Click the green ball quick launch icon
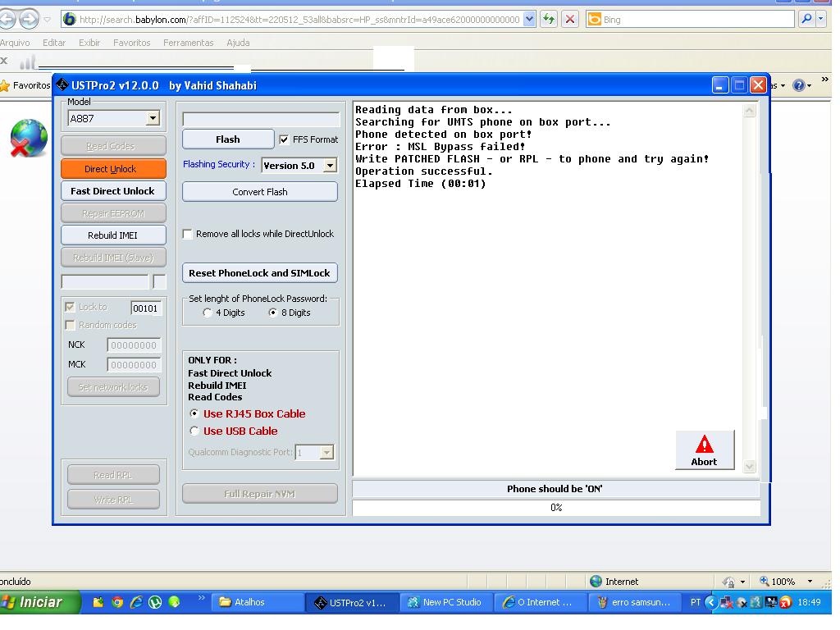 click(174, 601)
